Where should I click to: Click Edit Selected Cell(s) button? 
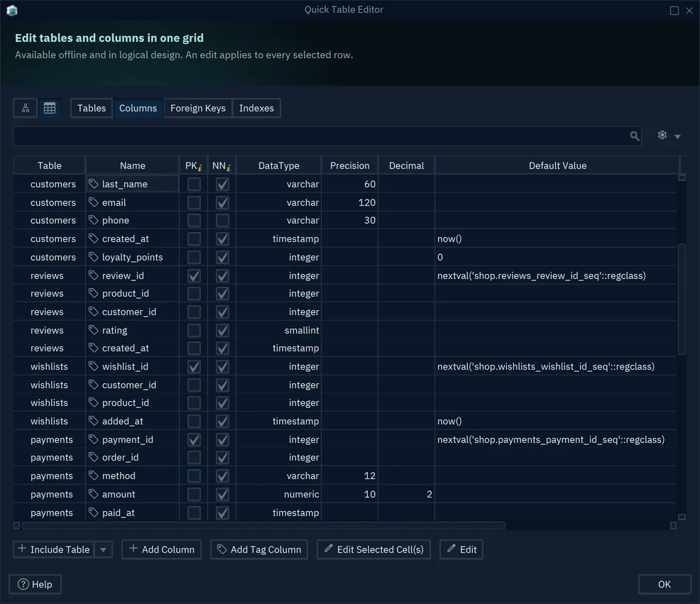pos(373,549)
